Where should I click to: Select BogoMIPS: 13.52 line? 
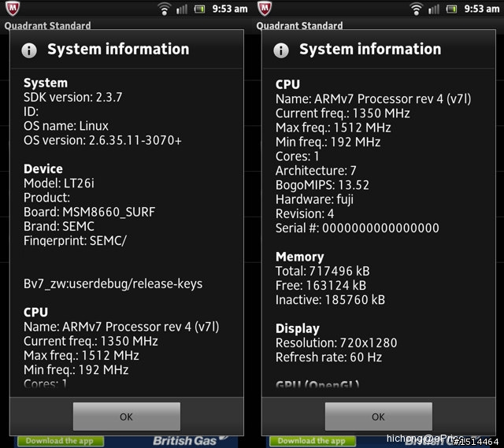(322, 185)
